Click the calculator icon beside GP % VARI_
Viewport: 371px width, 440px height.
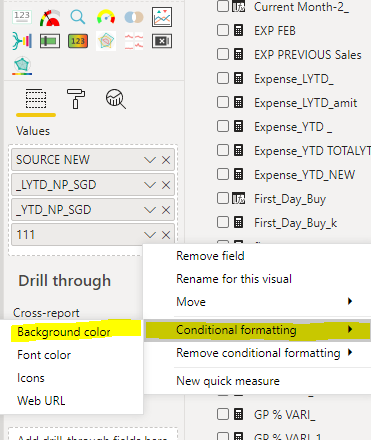[x=238, y=414]
